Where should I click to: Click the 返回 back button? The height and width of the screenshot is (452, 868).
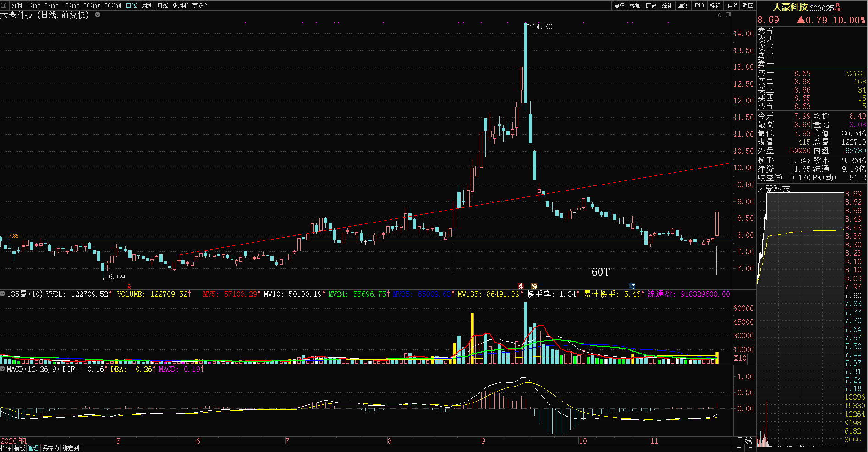pos(748,5)
